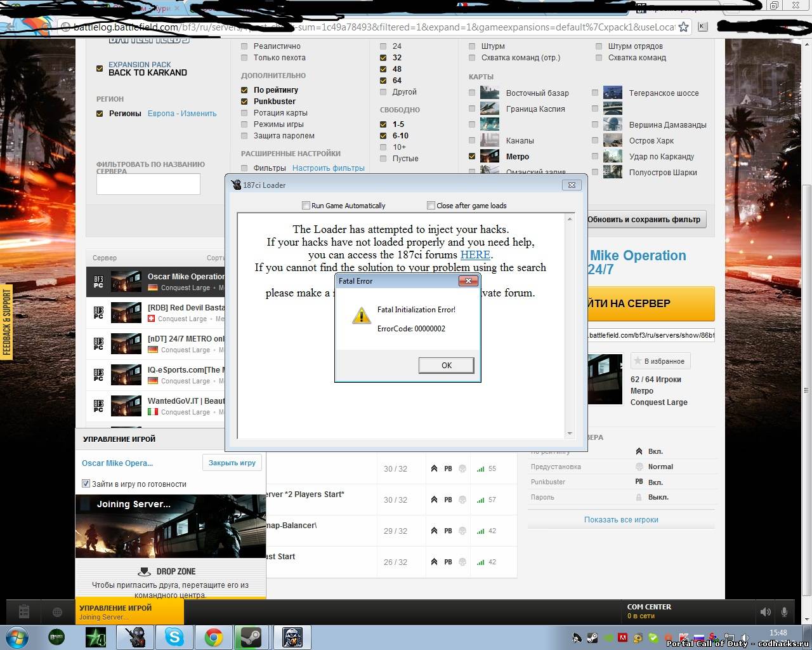Check the Только пехота preset option
The height and width of the screenshot is (650, 812).
coord(244,58)
